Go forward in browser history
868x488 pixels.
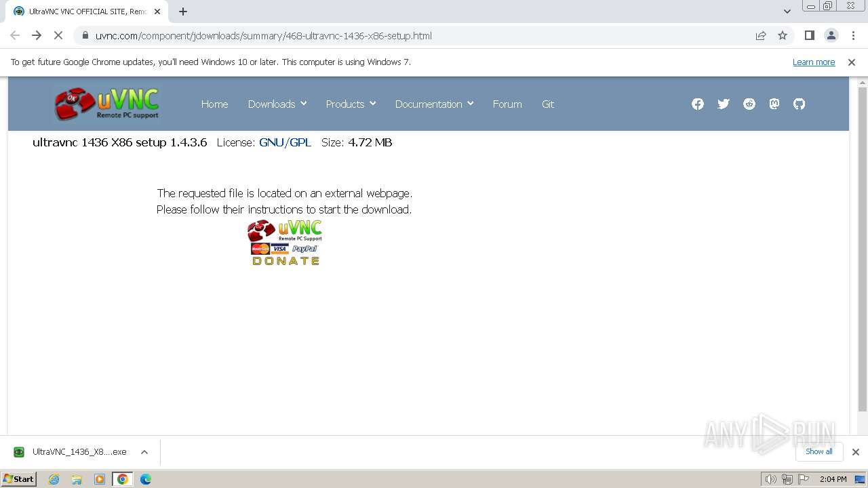tap(37, 35)
